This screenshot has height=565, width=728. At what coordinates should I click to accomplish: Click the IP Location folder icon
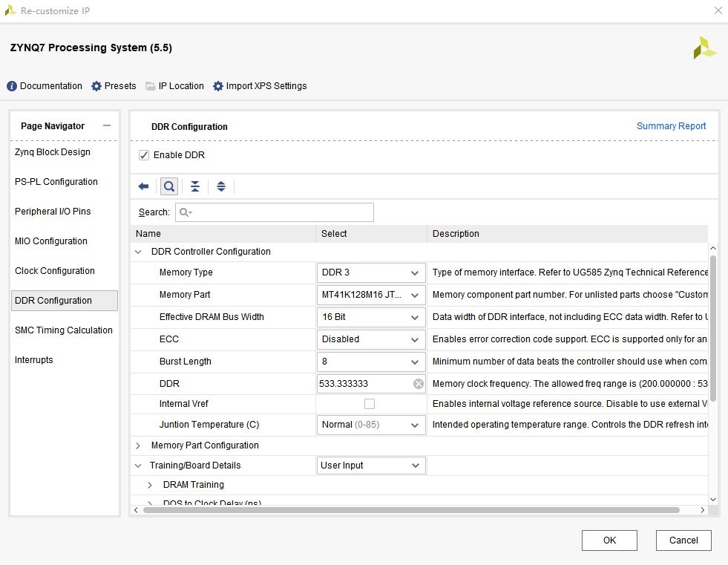pyautogui.click(x=151, y=86)
